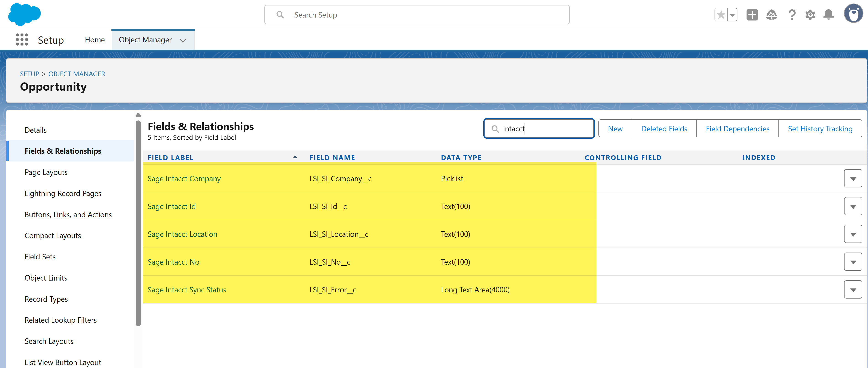Click the Salesforce cloud logo
Viewport: 868px width, 368px height.
(24, 15)
